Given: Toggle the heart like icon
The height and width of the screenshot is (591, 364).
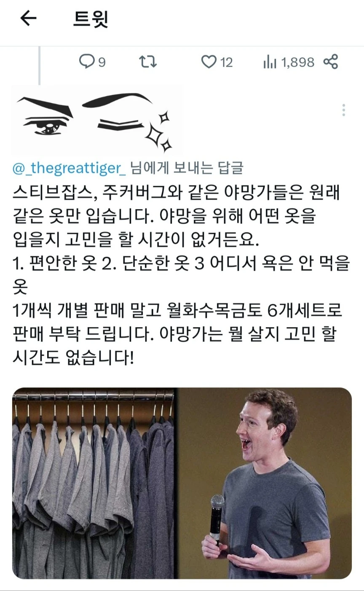Looking at the screenshot, I should [x=209, y=62].
